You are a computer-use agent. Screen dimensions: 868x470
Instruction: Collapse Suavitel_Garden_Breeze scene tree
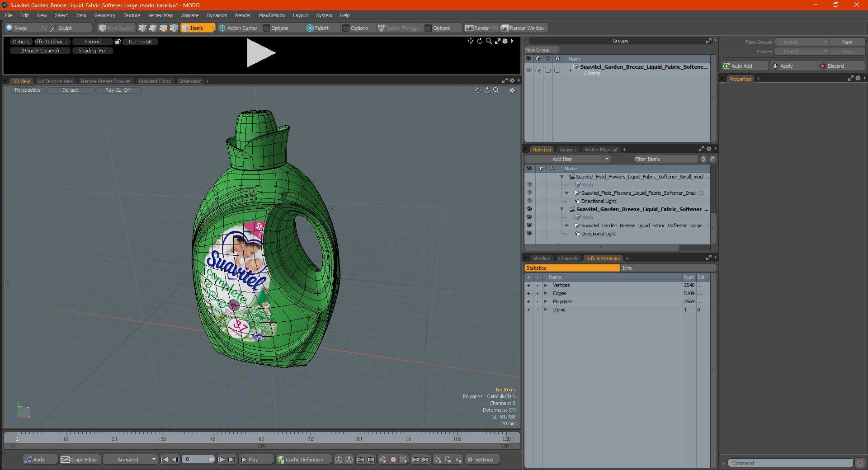[562, 209]
